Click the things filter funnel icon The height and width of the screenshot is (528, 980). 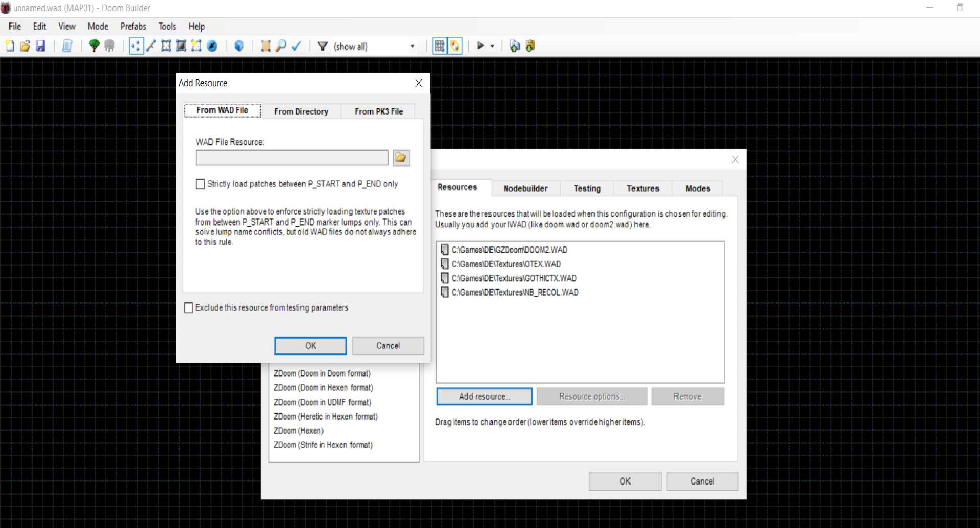[322, 46]
